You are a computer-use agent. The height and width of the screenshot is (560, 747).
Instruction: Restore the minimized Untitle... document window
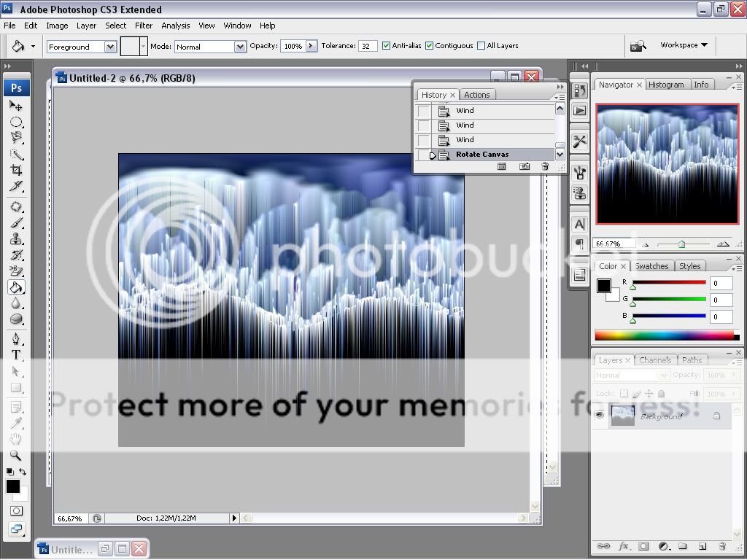pos(104,549)
